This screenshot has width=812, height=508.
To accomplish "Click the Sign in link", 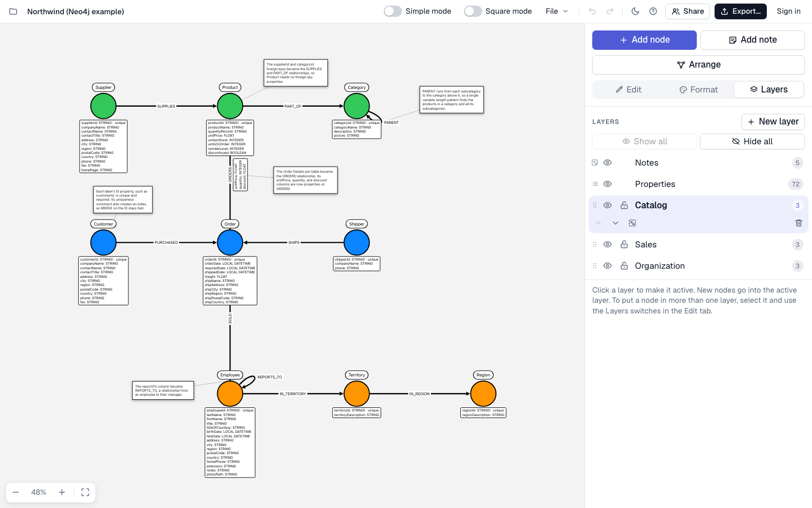I will click(x=789, y=11).
